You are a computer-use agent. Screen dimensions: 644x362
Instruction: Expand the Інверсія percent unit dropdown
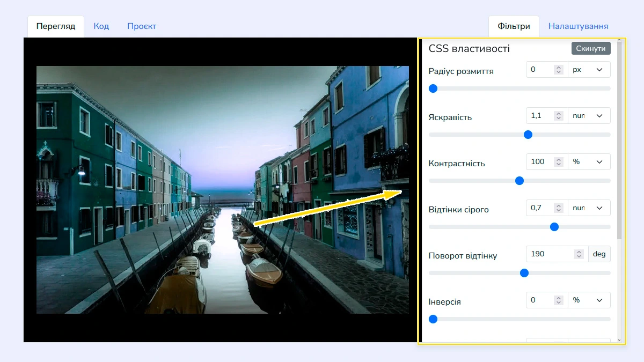589,300
